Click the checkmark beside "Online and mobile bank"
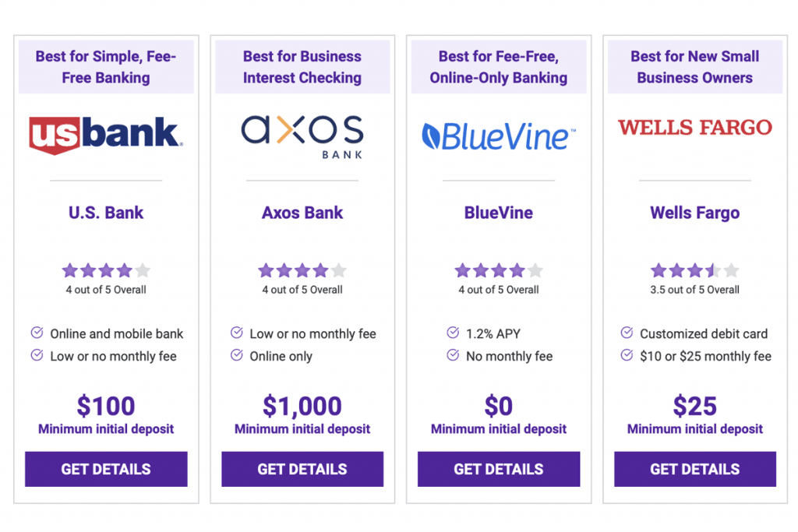The height and width of the screenshot is (532, 798). point(37,333)
